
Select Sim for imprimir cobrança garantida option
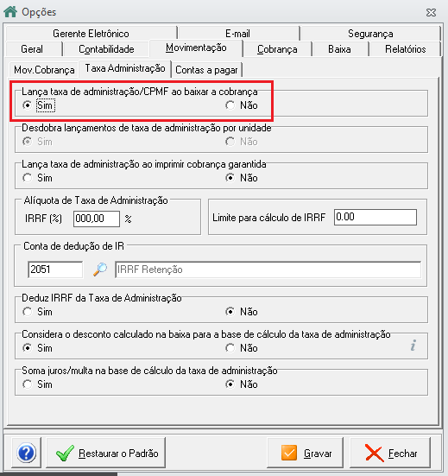pos(28,178)
